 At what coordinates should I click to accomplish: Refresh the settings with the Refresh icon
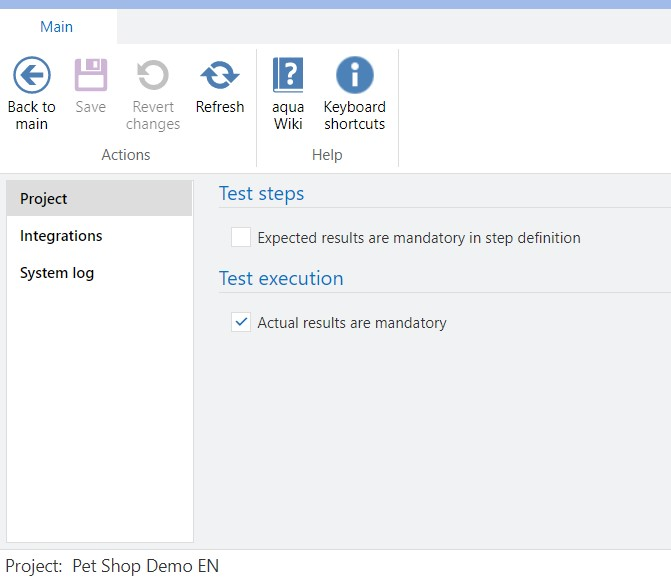[220, 76]
